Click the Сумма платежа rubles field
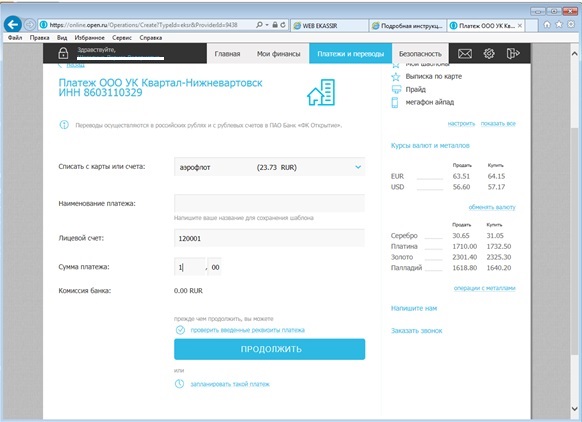Viewport: 582px width, 422px height. point(189,266)
